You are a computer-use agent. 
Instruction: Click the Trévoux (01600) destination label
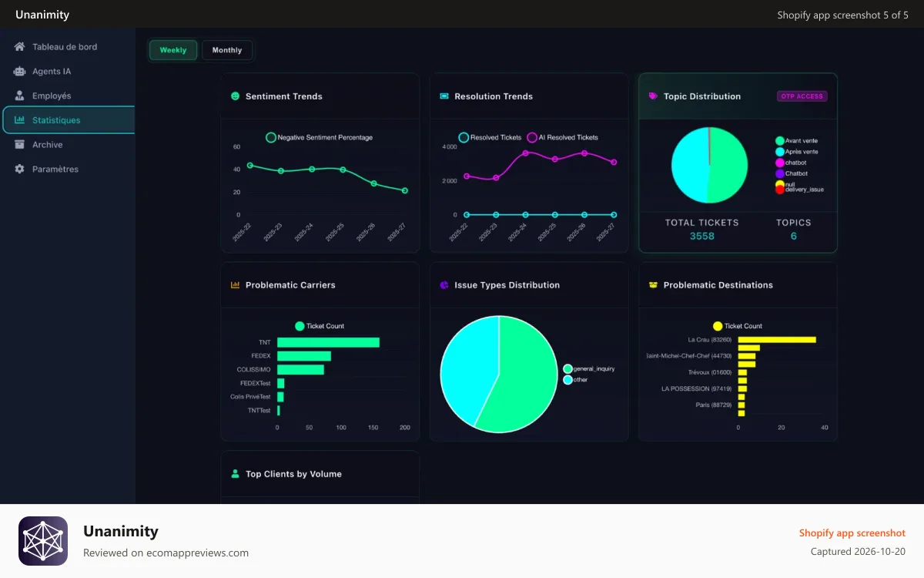pos(710,372)
